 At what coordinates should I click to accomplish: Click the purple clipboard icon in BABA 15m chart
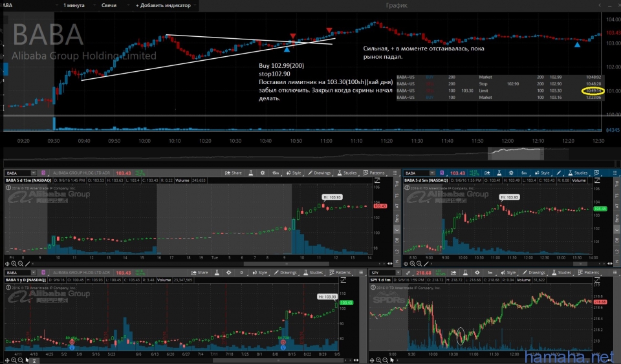(x=43, y=173)
